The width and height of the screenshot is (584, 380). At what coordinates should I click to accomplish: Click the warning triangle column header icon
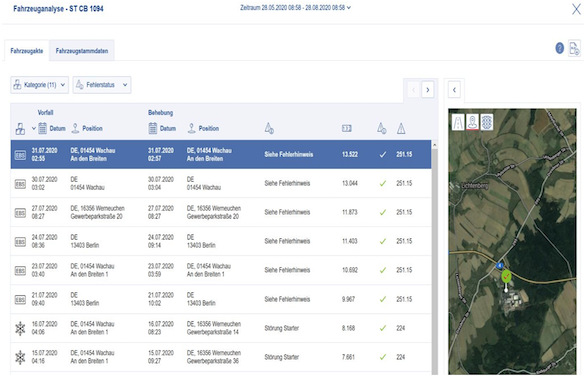(401, 129)
